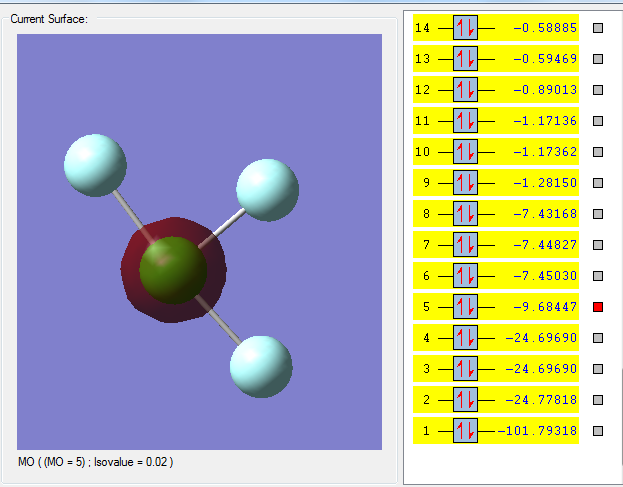This screenshot has width=623, height=487.
Task: Click electron occupancy box of orbital 7
Action: coord(465,245)
